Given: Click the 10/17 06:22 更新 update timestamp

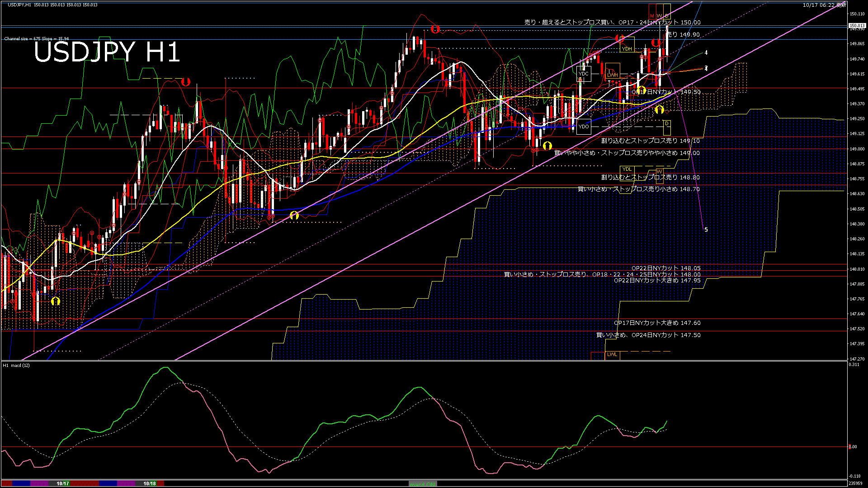Looking at the screenshot, I should [824, 5].
